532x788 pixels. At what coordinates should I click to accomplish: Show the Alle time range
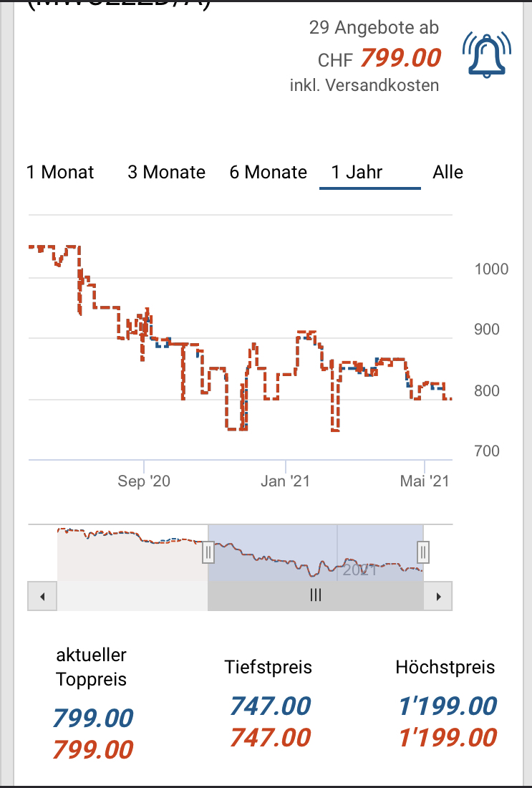pos(448,173)
